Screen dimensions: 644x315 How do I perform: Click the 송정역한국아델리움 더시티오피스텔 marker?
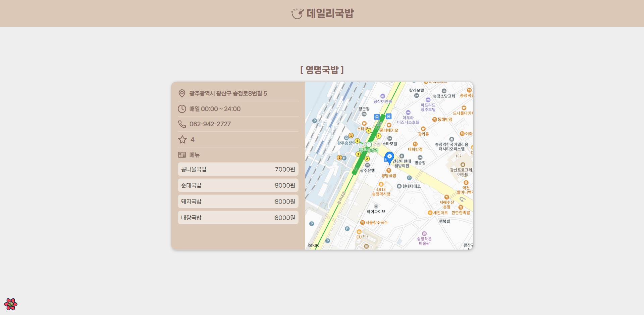tap(452, 139)
